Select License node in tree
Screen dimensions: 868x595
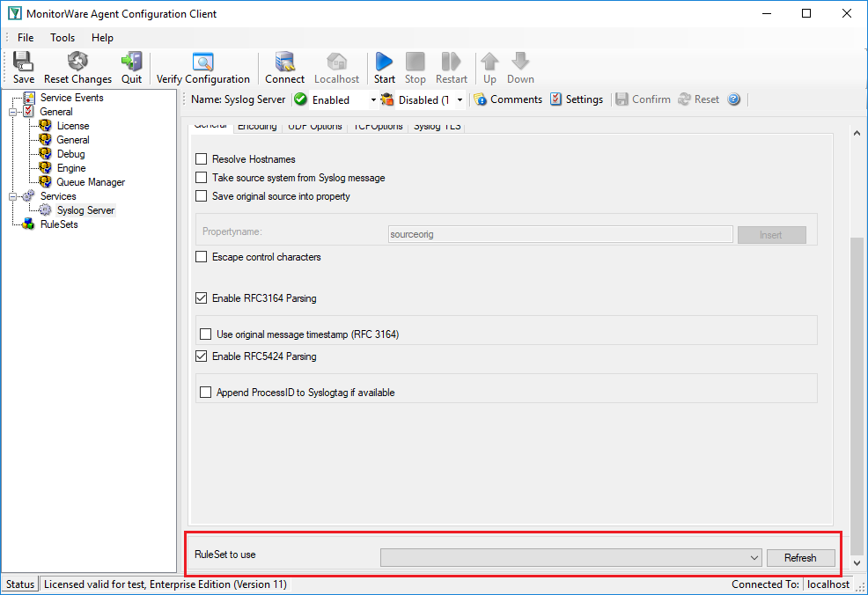click(x=72, y=126)
